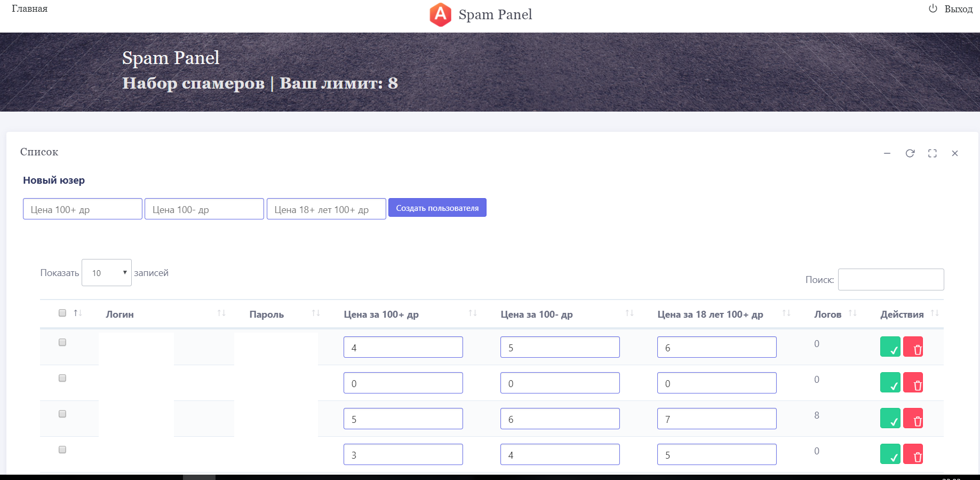Screen dimensions: 980x480
Task: Focus the Цена 18+ лет 100+ др field
Action: click(x=326, y=209)
